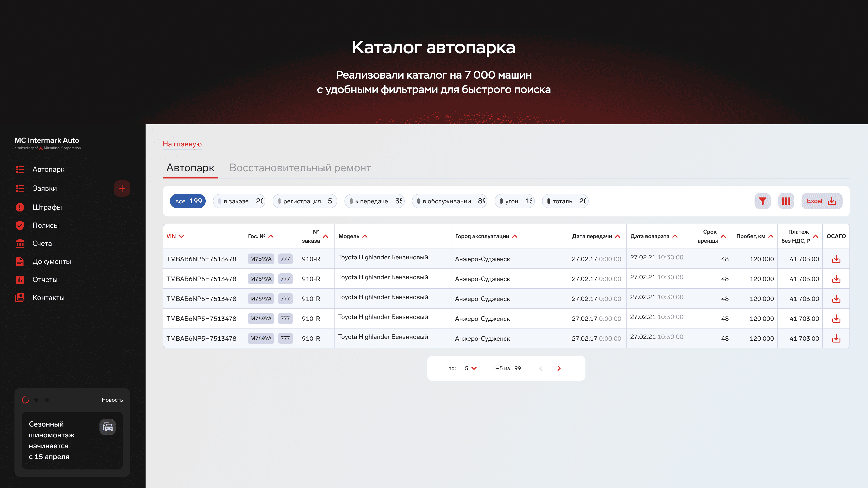Click the Отчеты chart icon
This screenshot has width=868, height=488.
coord(20,279)
